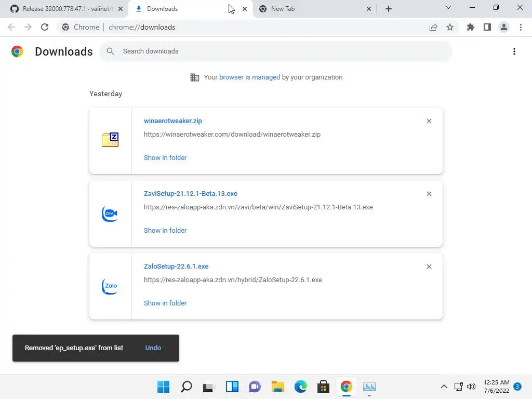
Task: Close the GitHub Release tab
Action: (x=121, y=9)
